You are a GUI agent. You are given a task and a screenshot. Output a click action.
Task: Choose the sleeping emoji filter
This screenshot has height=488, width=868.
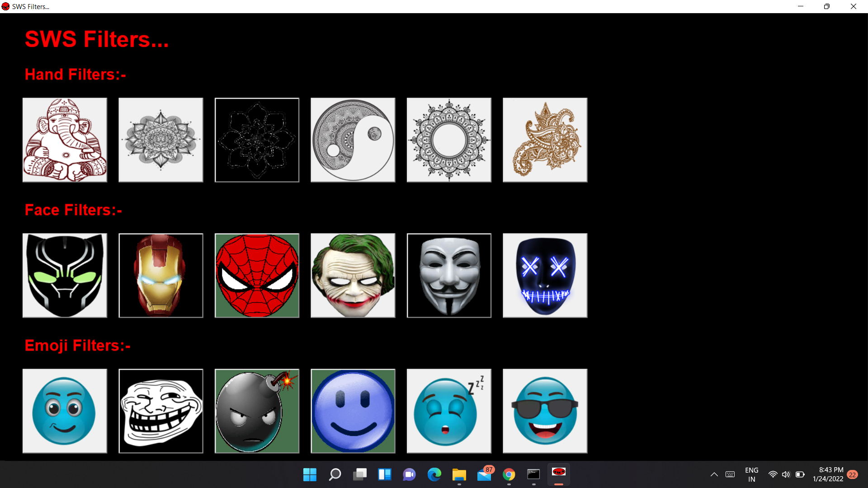pos(449,411)
